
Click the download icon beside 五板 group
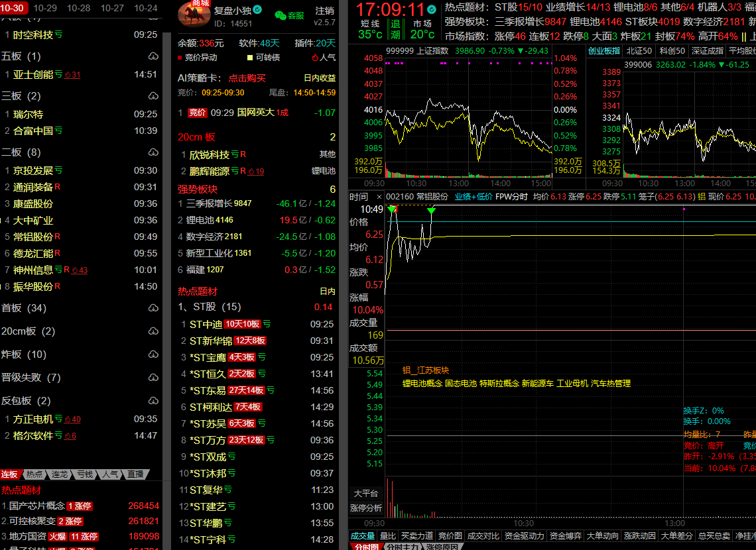pos(153,56)
